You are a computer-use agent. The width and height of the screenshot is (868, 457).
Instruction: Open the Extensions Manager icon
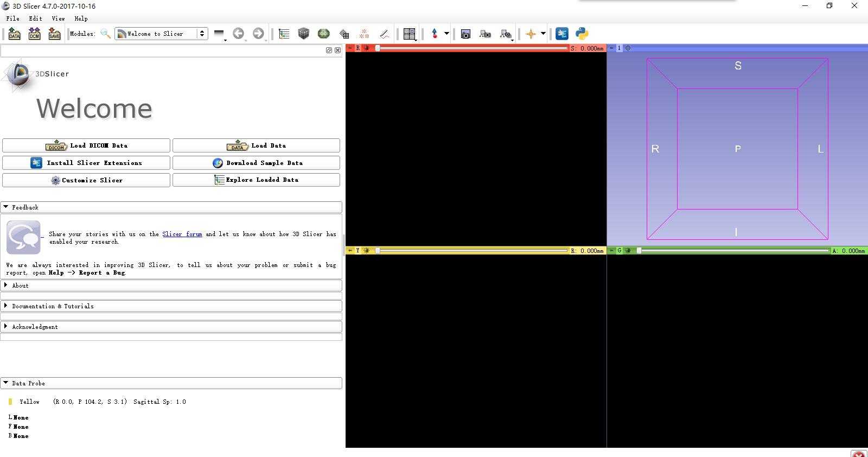tap(562, 34)
